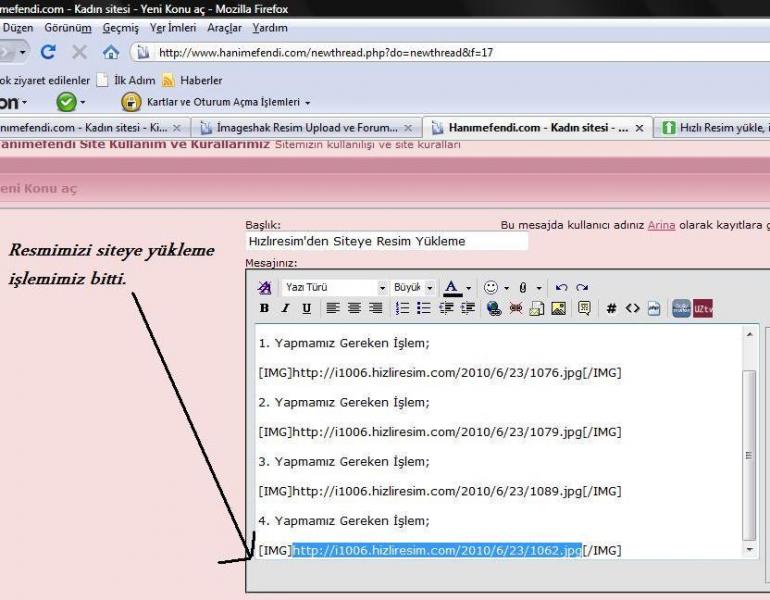Click the Firefox home button
Screen dimensions: 770x600
[x=111, y=52]
